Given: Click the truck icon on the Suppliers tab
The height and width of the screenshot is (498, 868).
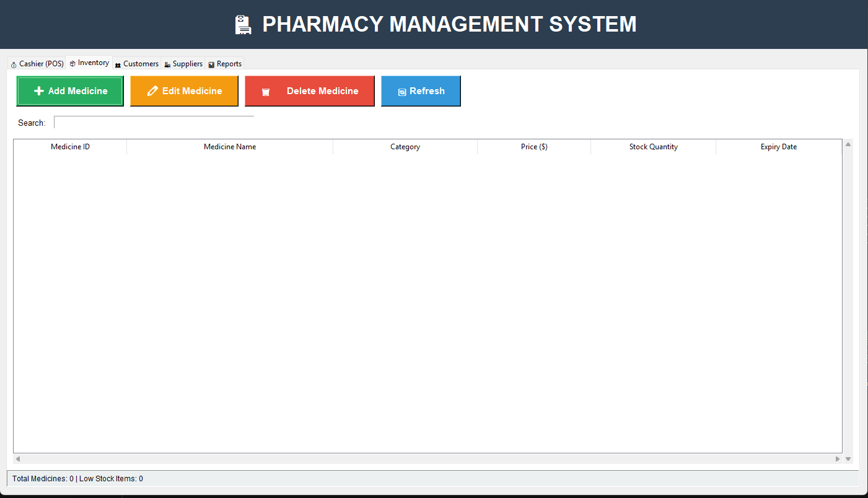Looking at the screenshot, I should (167, 63).
